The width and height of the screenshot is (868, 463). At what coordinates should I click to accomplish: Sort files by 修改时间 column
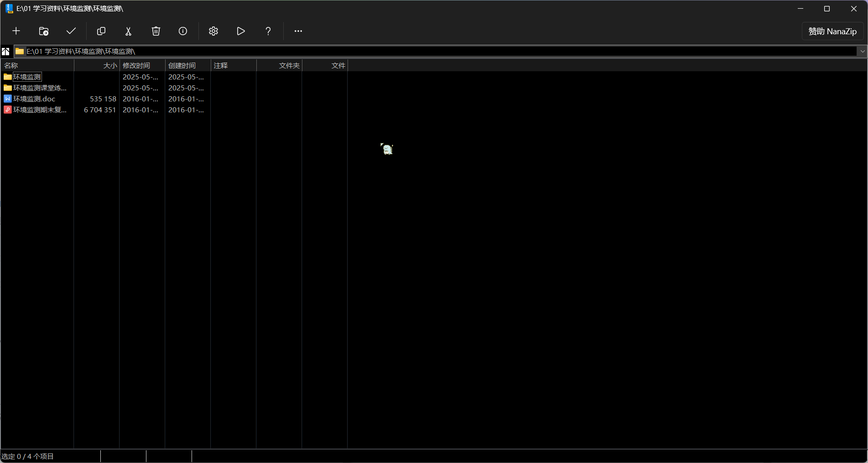point(142,66)
